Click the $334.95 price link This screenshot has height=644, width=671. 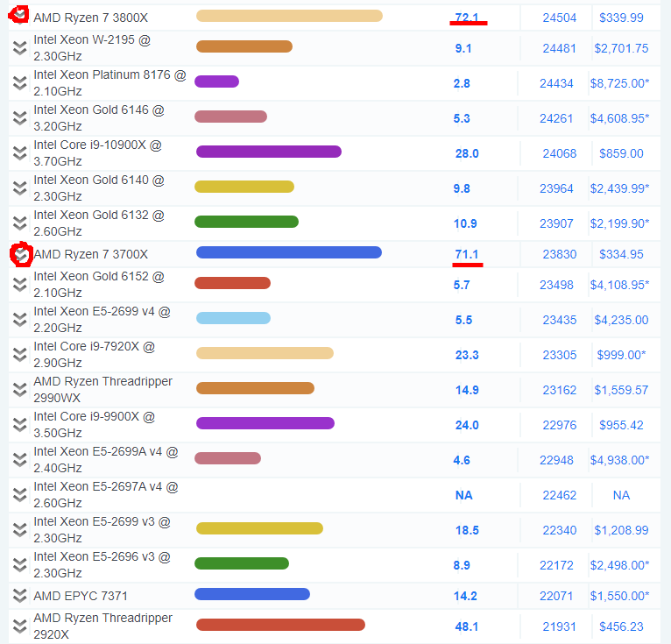pos(621,254)
